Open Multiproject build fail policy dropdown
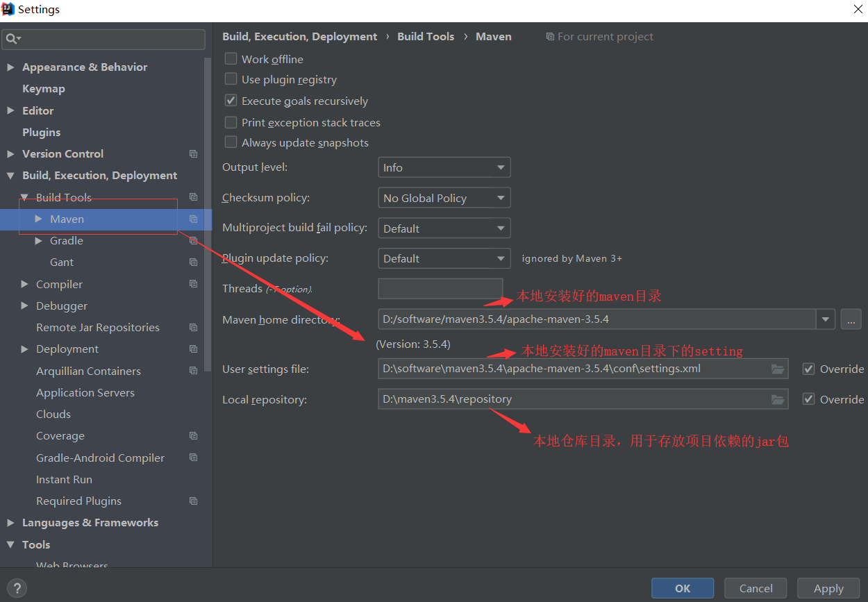This screenshot has height=602, width=868. coord(444,228)
